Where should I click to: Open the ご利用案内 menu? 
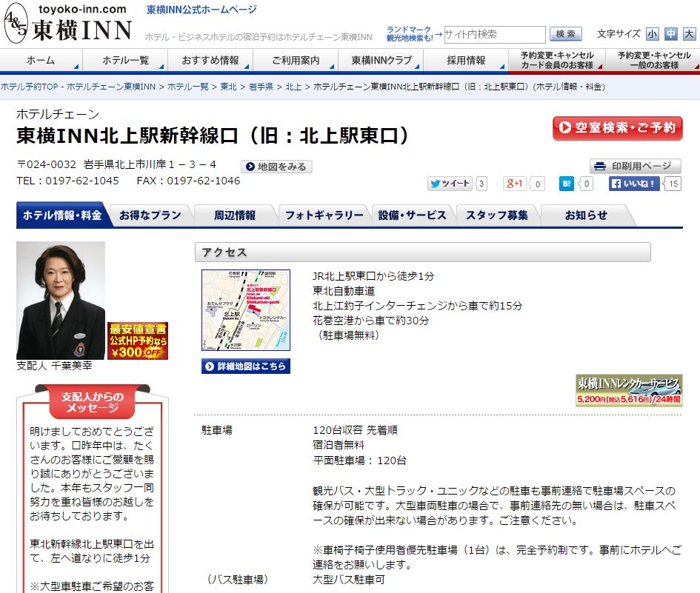tap(296, 60)
